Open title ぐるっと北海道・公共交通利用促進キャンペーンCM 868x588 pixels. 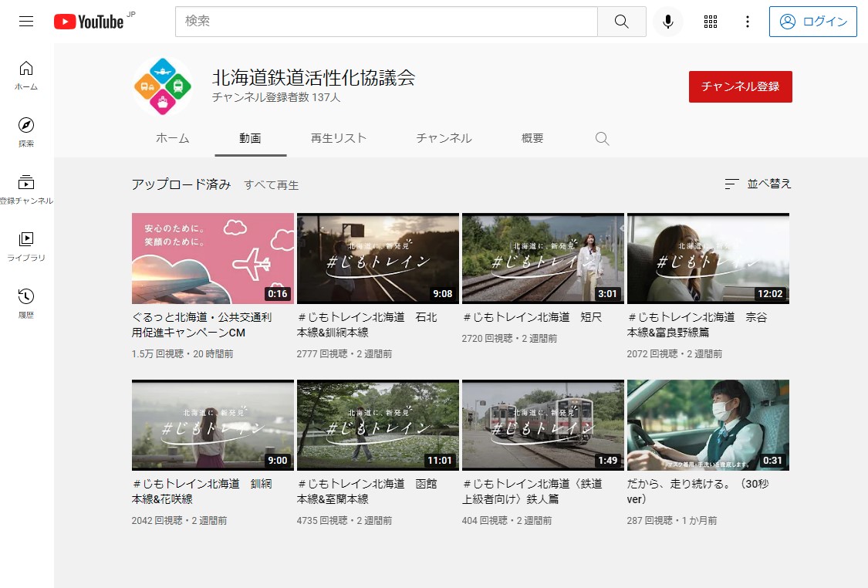point(201,325)
